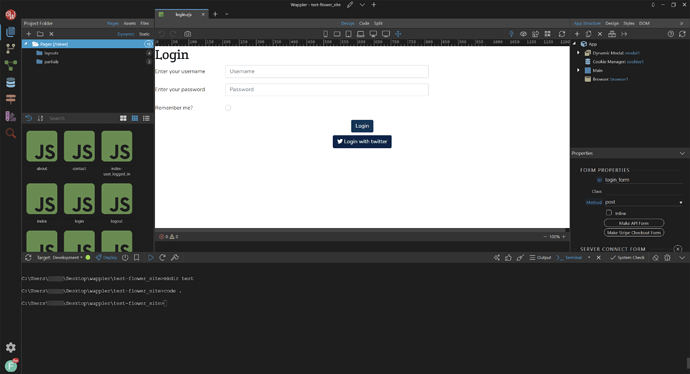
Task: Open the Target Development dropdown
Action: [x=59, y=257]
